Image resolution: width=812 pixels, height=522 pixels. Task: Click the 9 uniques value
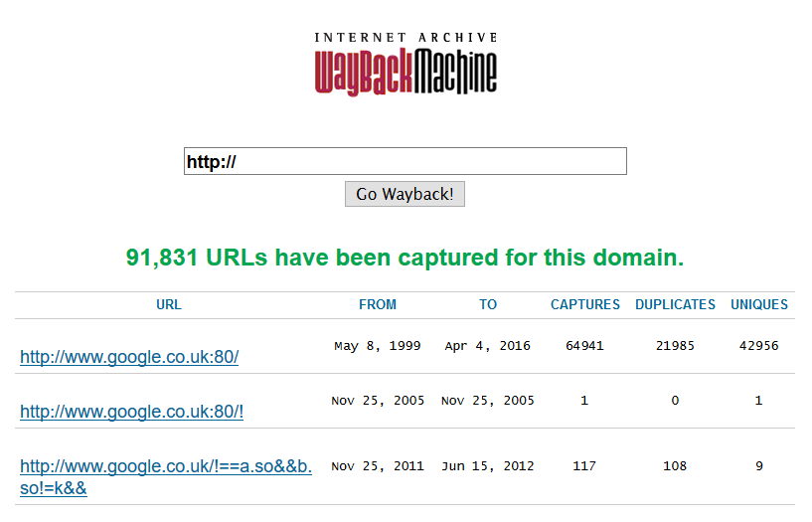759,466
